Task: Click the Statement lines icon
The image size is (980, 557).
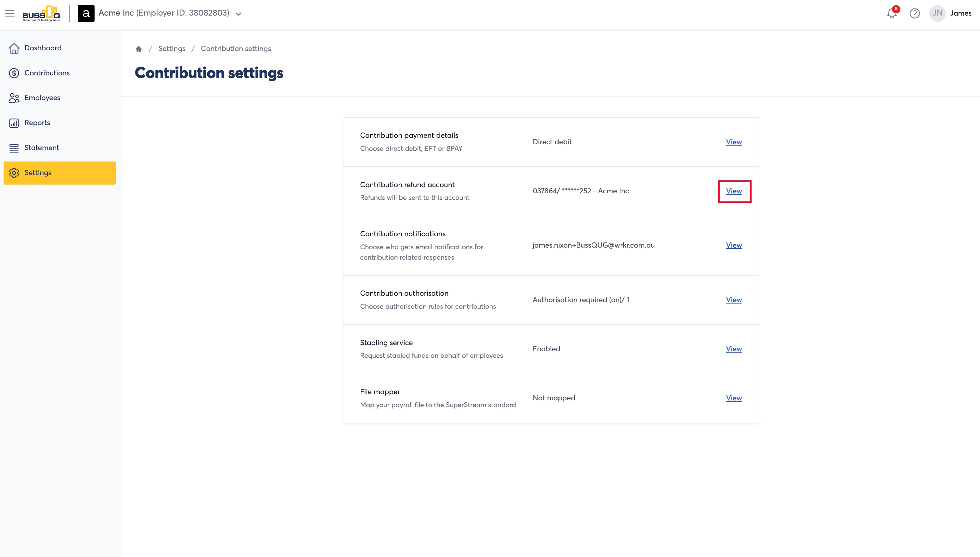Action: (14, 148)
